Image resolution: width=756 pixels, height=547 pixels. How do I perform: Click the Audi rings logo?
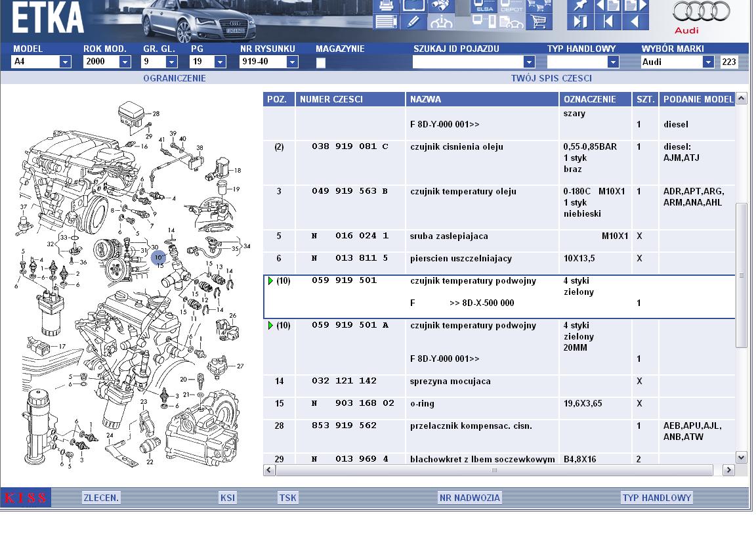click(x=701, y=12)
